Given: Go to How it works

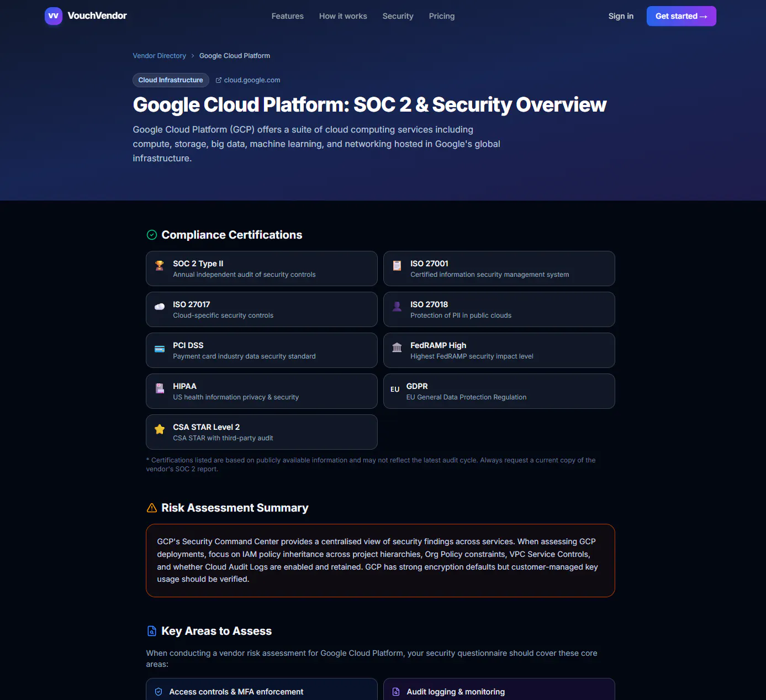Looking at the screenshot, I should 343,16.
